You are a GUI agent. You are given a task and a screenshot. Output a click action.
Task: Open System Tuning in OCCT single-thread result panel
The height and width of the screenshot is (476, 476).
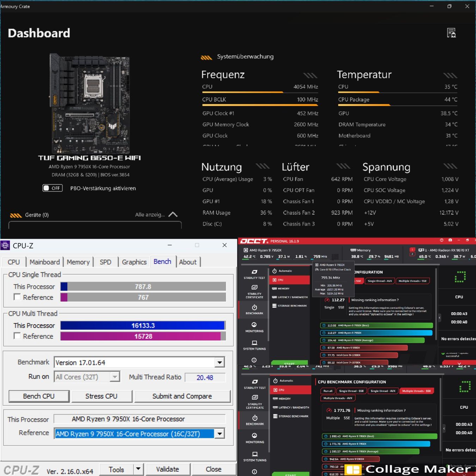pyautogui.click(x=254, y=345)
